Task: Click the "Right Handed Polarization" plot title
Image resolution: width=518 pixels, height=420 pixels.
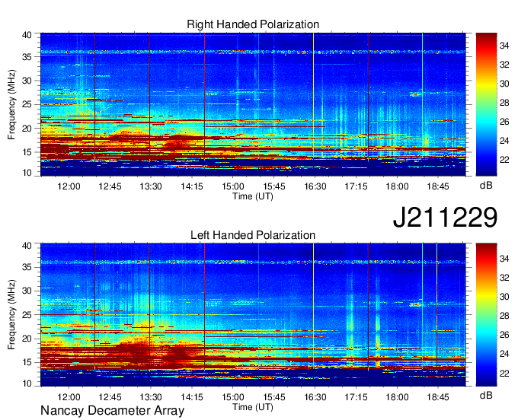Action: (253, 24)
